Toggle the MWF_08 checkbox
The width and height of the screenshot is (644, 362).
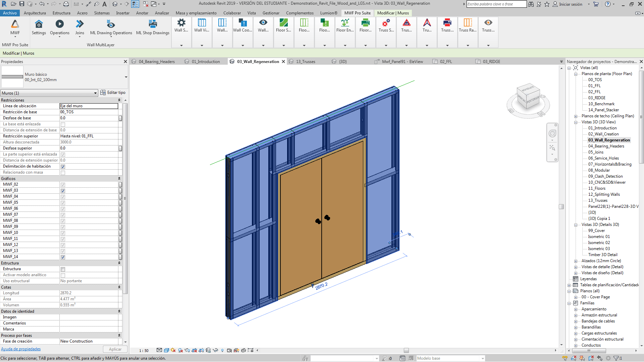point(63,221)
